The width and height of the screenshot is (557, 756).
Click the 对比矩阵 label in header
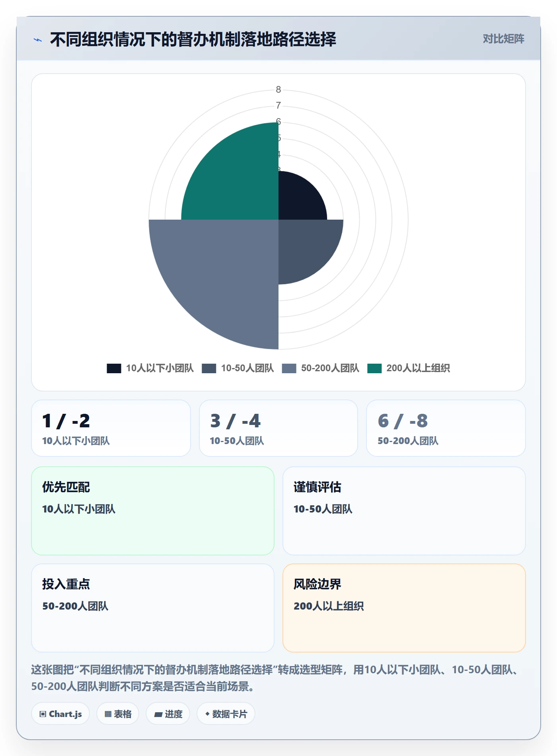click(x=503, y=39)
